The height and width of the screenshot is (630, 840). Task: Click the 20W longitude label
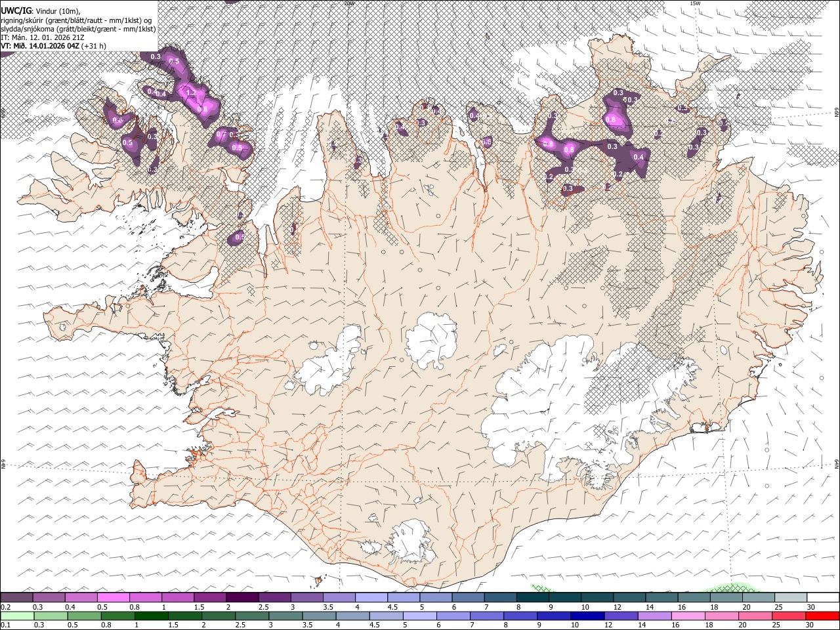349,3
